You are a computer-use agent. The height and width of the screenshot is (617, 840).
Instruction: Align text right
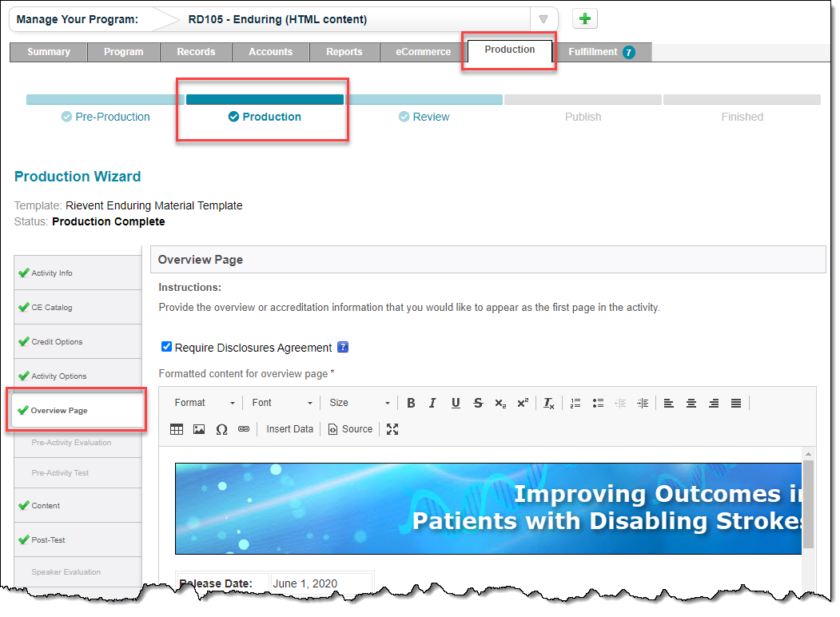pos(714,403)
